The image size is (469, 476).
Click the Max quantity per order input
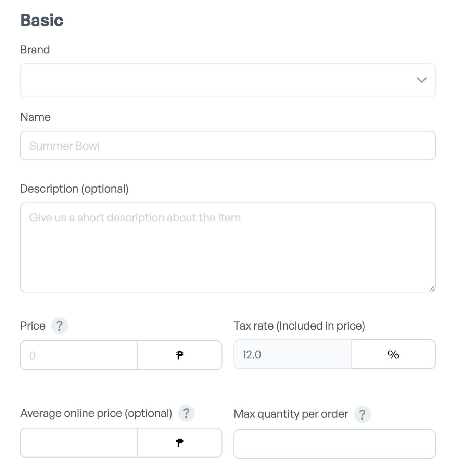(x=335, y=444)
